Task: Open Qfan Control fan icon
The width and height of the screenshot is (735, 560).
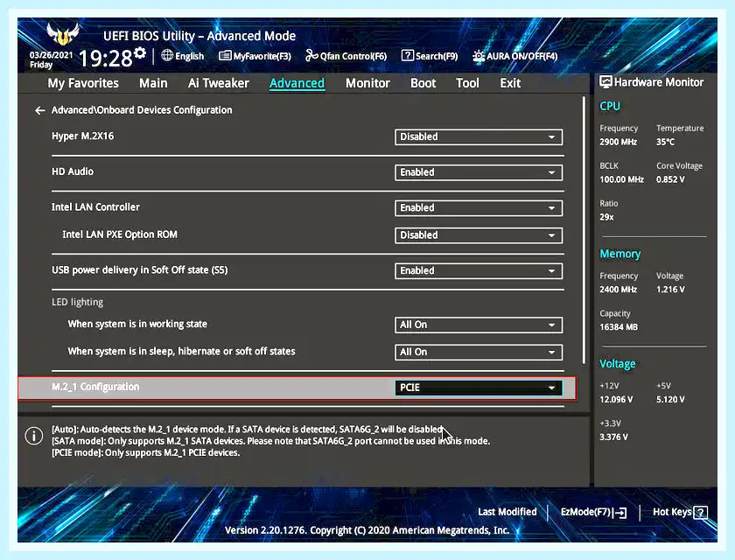Action: [311, 56]
